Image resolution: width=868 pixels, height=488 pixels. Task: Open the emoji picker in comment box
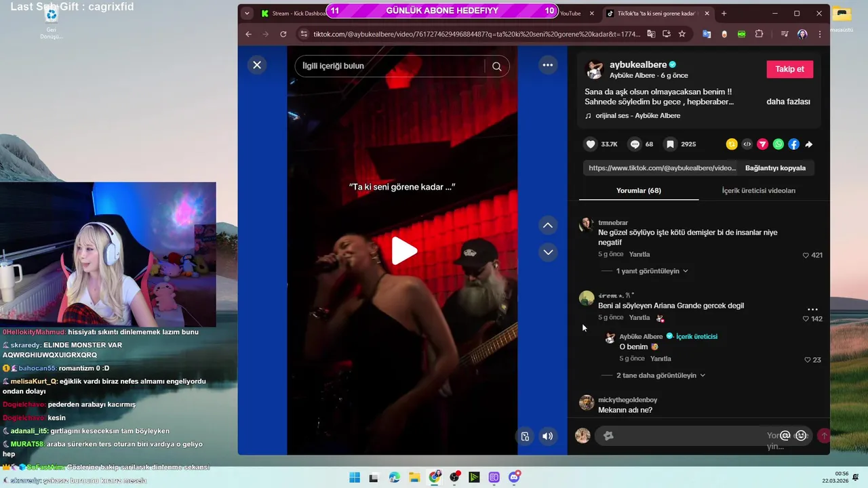(x=802, y=436)
